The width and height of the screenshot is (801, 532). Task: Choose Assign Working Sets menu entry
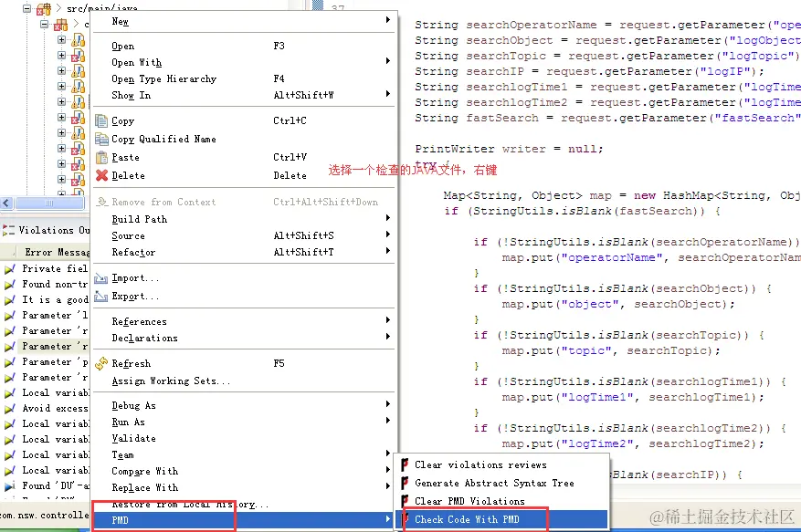(244, 381)
